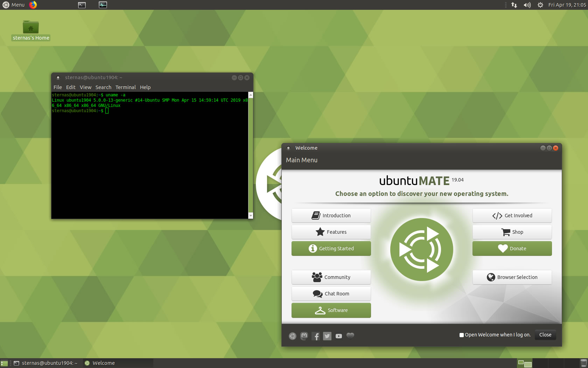
Task: Launch the terminal from the top panel icon
Action: point(82,5)
